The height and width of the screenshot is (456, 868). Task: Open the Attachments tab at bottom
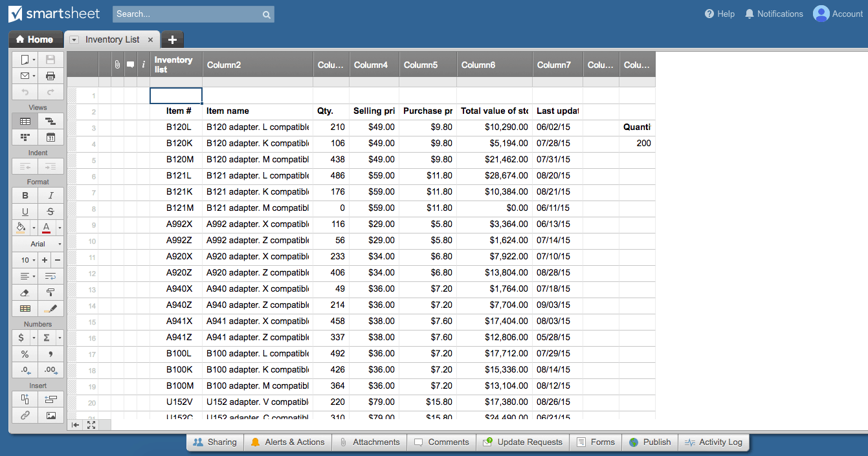(x=369, y=442)
